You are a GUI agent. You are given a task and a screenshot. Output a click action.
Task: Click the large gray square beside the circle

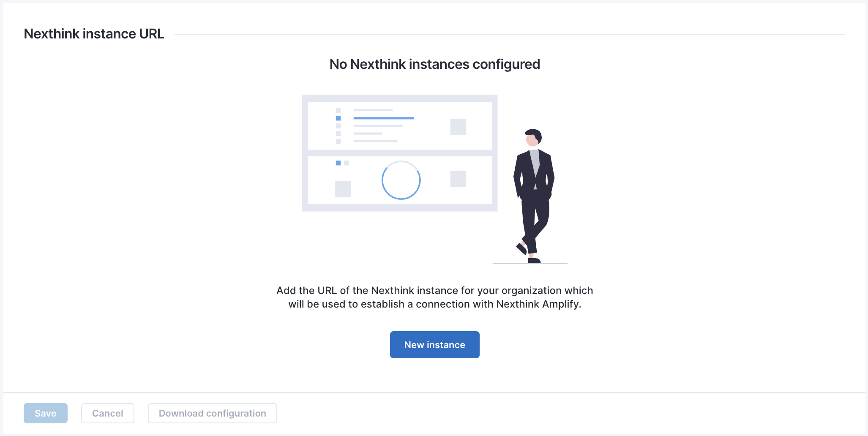click(343, 189)
